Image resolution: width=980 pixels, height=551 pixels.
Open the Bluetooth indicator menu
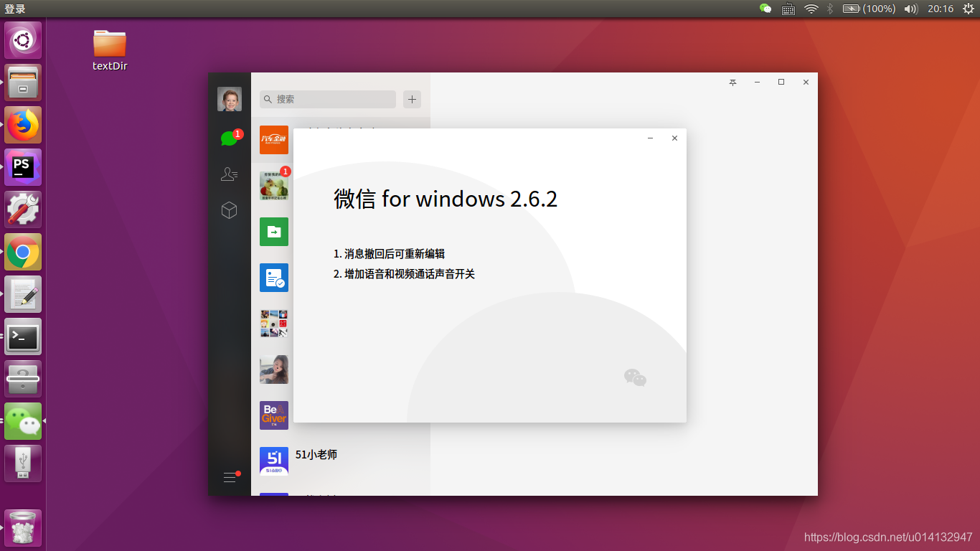click(x=830, y=9)
